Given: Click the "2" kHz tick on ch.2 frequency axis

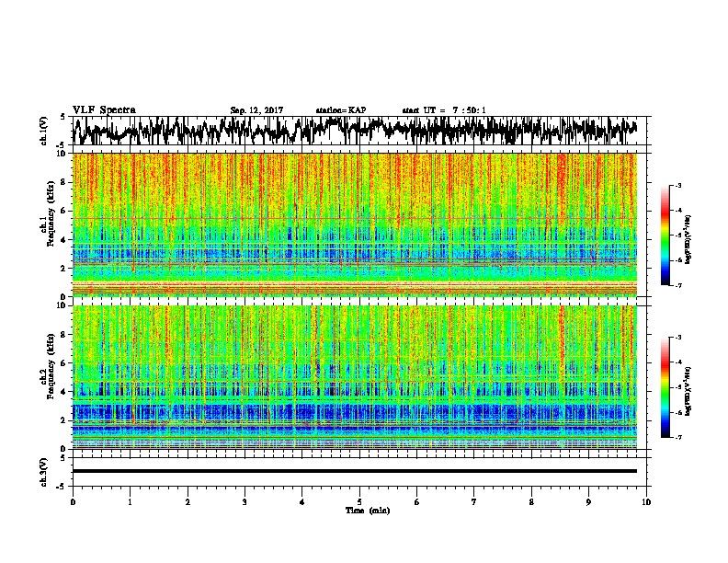Looking at the screenshot, I should pos(64,420).
